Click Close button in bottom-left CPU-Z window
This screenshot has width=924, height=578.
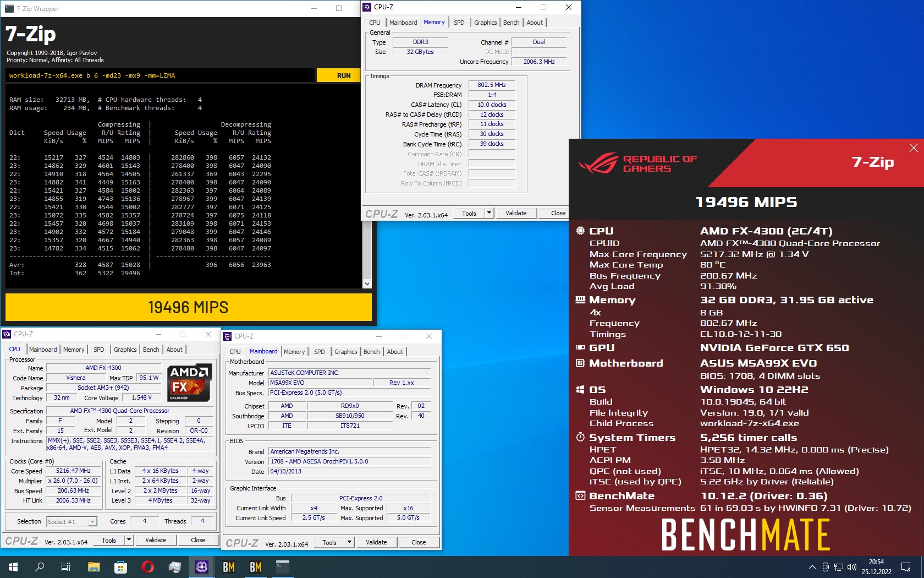[x=198, y=540]
